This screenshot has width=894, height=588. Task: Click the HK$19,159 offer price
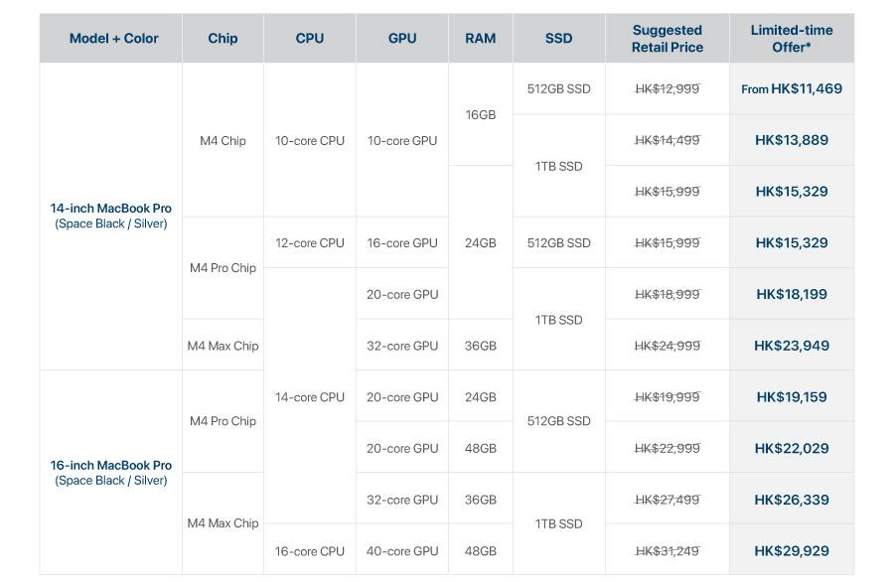(792, 396)
